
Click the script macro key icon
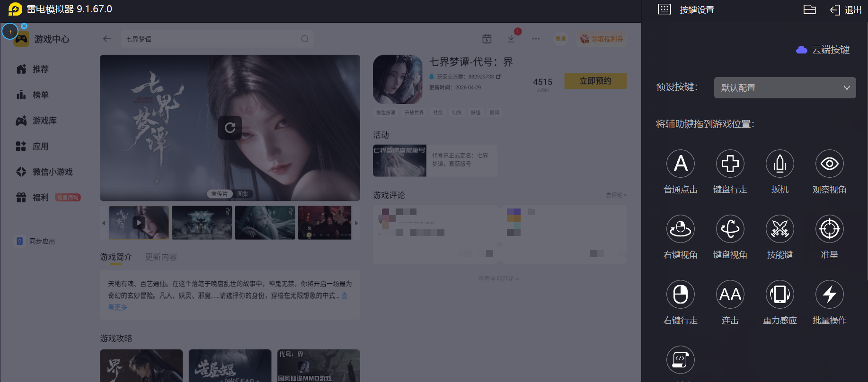click(680, 359)
